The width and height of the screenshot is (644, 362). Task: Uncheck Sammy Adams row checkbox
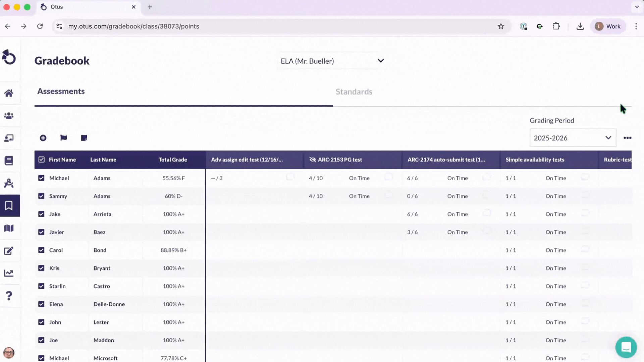coord(41,196)
